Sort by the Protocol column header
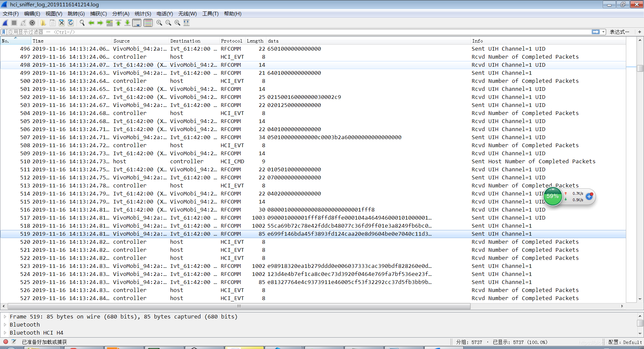Viewport: 644px width, 349px height. (x=232, y=41)
